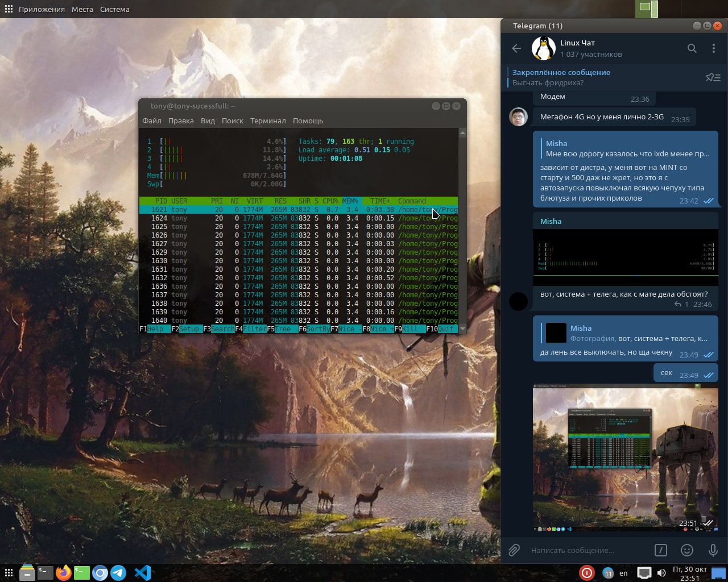Click the applications grid icon in top panel
Image resolution: width=728 pixels, height=582 pixels.
pos(9,9)
